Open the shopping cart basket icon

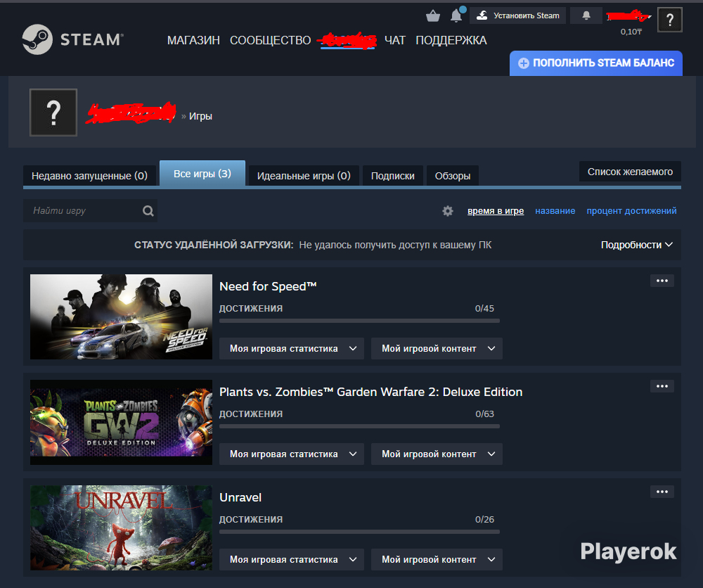[432, 16]
